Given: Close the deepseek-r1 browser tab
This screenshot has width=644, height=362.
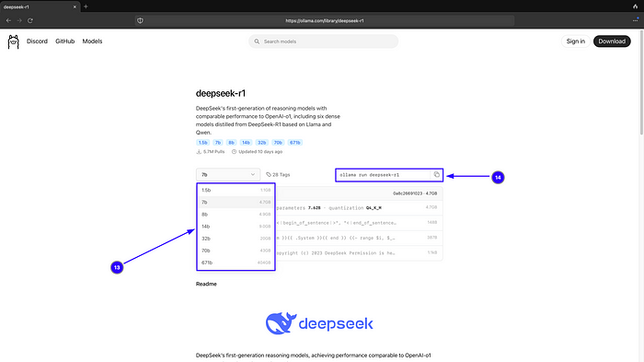Looking at the screenshot, I should click(x=75, y=7).
